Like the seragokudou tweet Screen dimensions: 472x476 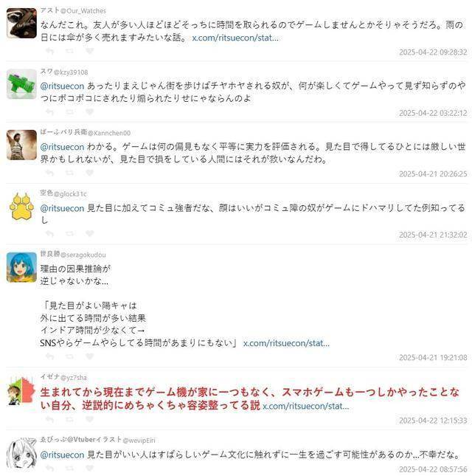click(x=89, y=356)
